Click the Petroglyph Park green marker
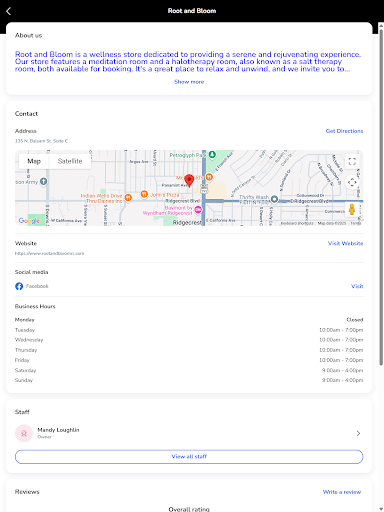This screenshot has height=512, width=384. [212, 155]
